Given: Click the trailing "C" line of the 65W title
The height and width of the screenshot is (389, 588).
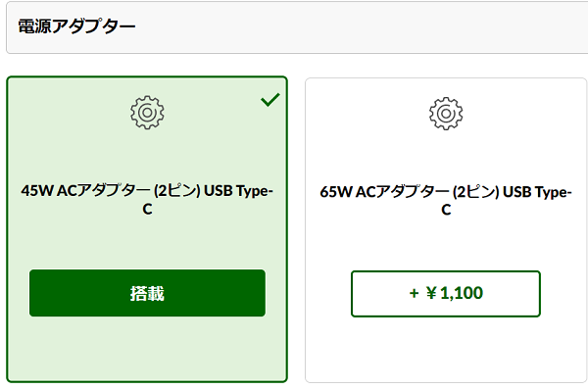Looking at the screenshot, I should [x=446, y=210].
